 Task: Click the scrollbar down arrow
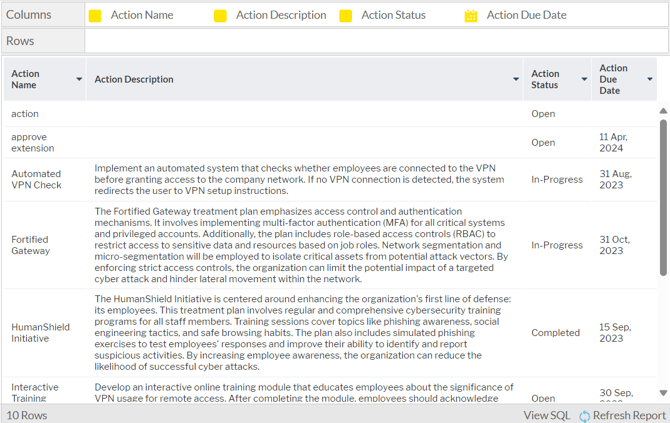[663, 393]
